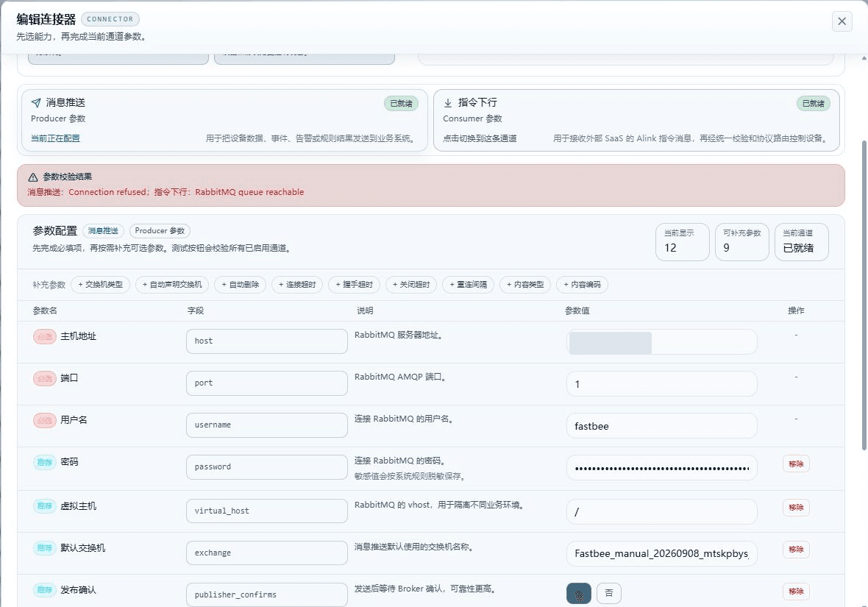Image resolution: width=868 pixels, height=607 pixels.
Task: Edit the Fastbee_manual_20260908_mtskpbys exchange value
Action: [x=661, y=553]
